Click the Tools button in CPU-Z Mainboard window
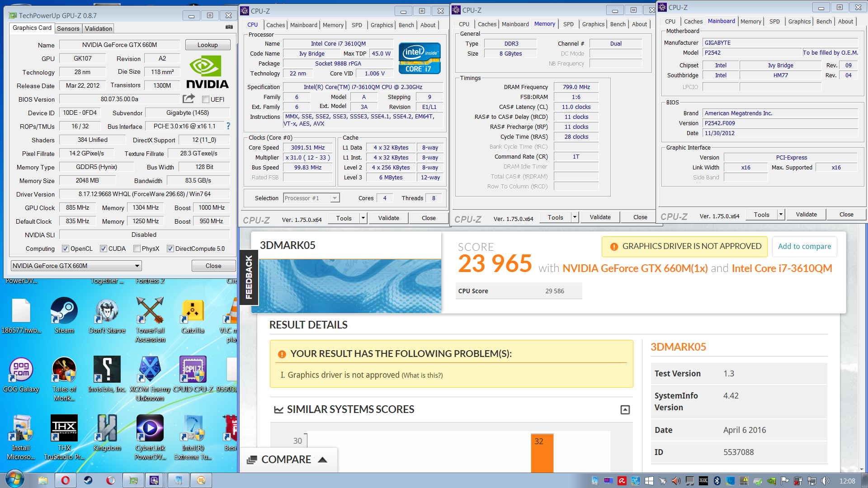Viewport: 868px width, 488px height. pos(761,215)
